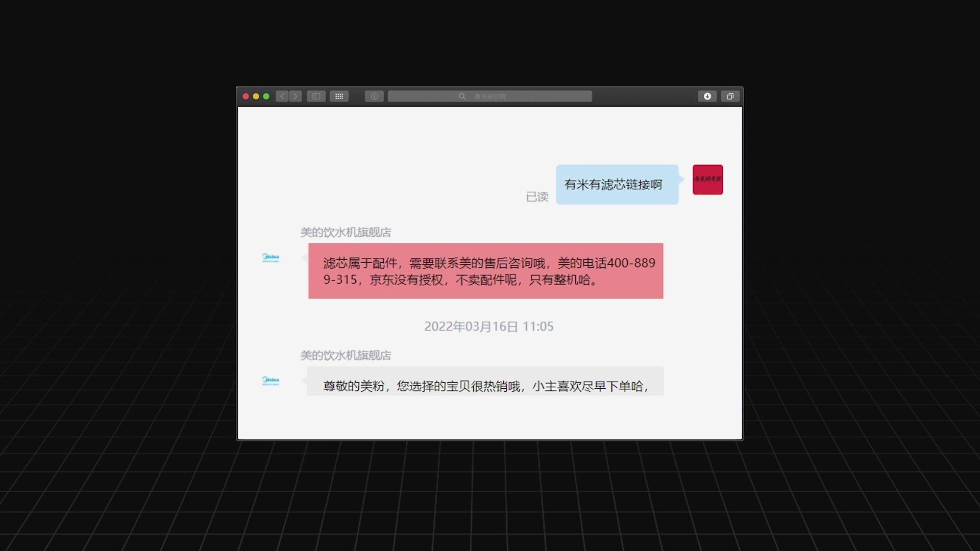Toggle fullscreen with the green traffic light
This screenshot has height=551, width=980.
[265, 96]
